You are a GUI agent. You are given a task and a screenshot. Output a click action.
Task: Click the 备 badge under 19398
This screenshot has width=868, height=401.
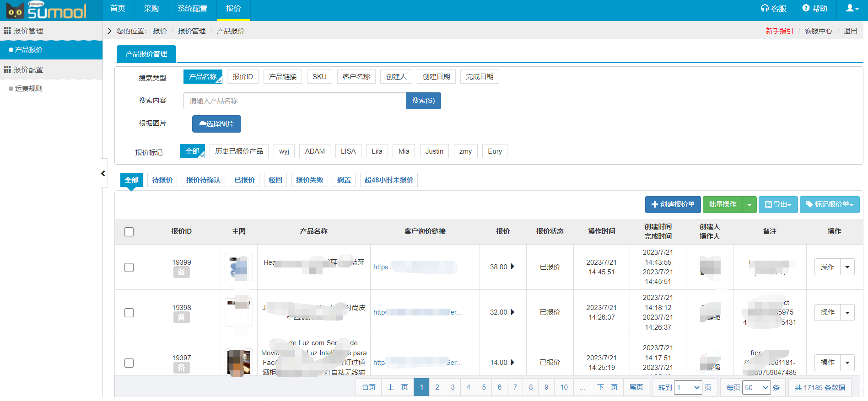182,317
